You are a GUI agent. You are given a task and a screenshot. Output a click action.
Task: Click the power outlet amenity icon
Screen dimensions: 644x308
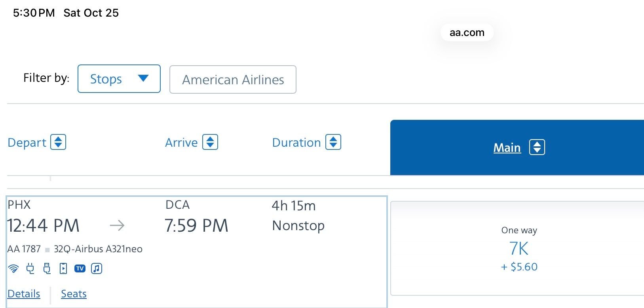(x=30, y=269)
